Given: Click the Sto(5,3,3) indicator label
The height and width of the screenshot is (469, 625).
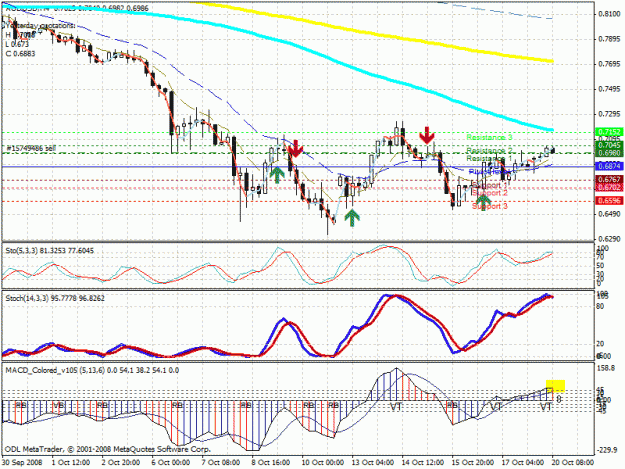Looking at the screenshot, I should 49,251.
